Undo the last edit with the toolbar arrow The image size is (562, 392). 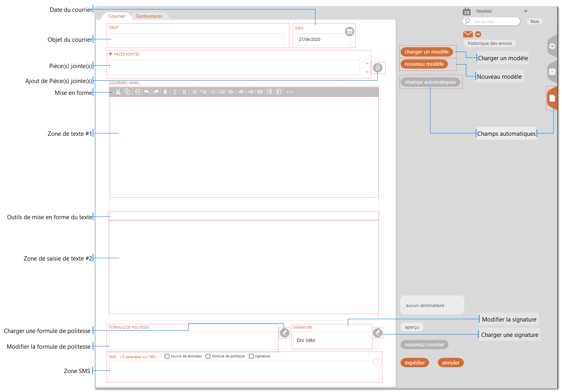point(147,92)
